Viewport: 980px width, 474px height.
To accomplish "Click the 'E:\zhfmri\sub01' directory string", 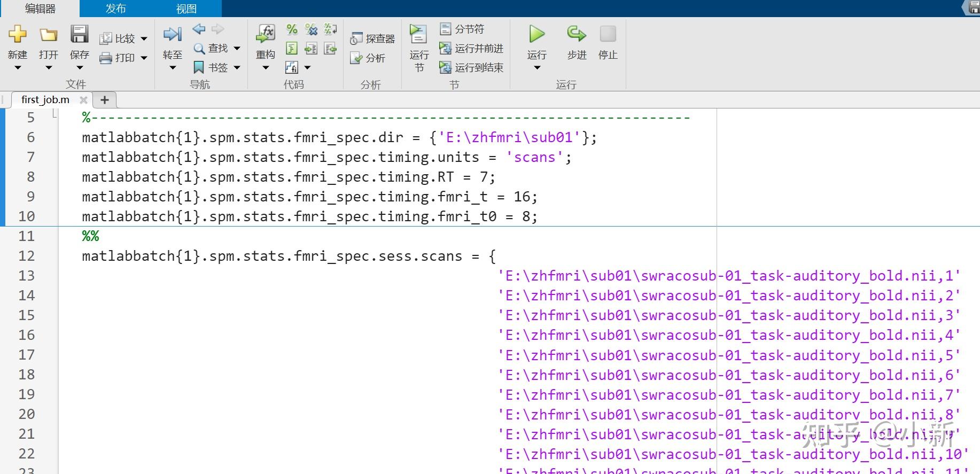I will point(509,137).
